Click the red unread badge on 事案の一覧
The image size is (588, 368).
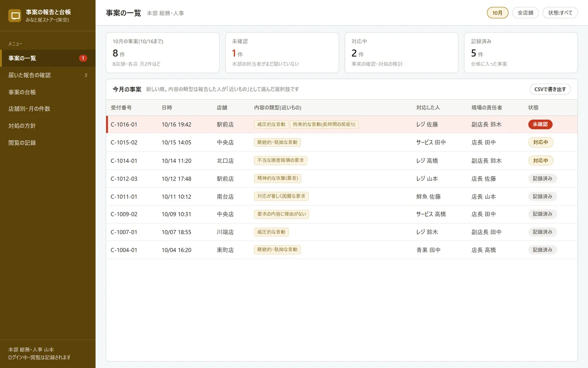pos(83,58)
